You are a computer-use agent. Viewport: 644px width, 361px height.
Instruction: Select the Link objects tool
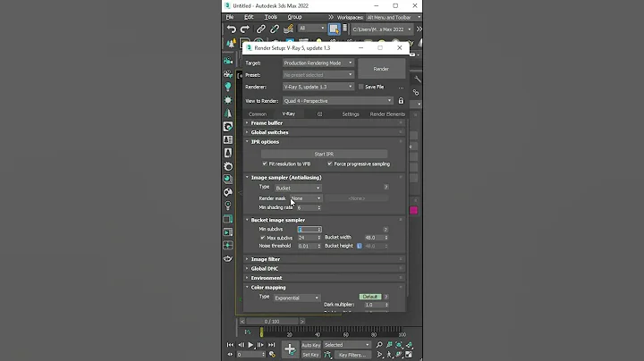[261, 29]
